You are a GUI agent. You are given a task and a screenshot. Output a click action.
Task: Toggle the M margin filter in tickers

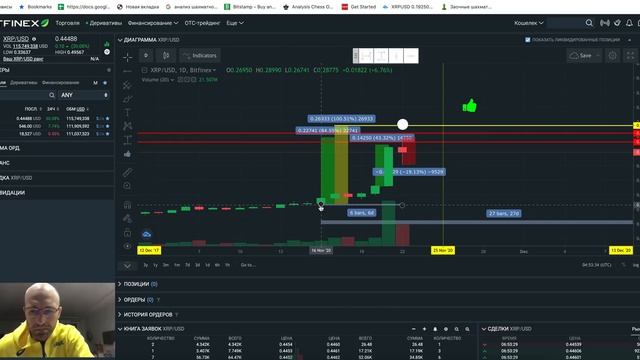[x=95, y=83]
